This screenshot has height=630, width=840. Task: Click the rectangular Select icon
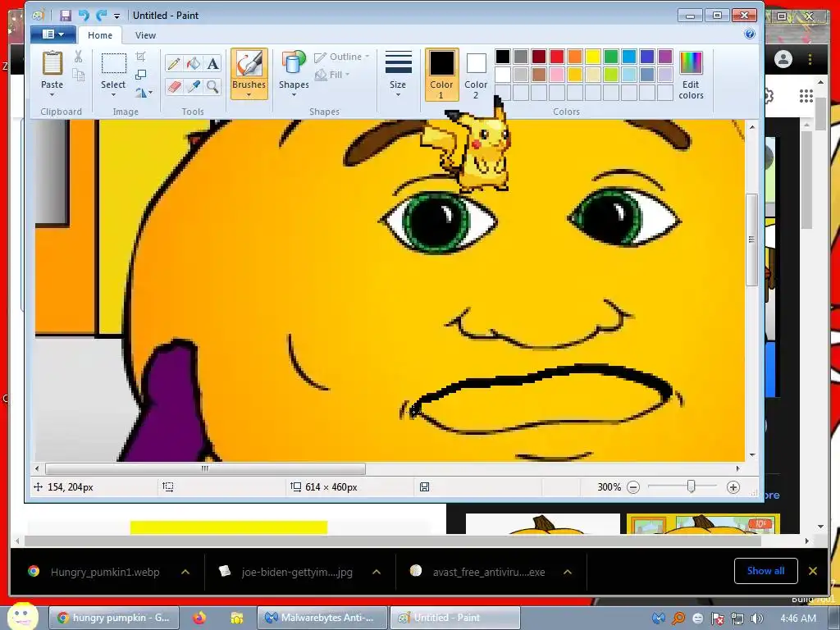click(113, 64)
